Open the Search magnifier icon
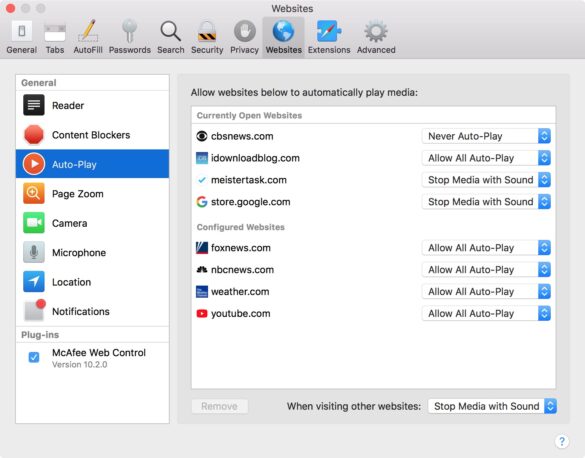585x458 pixels. [x=171, y=31]
